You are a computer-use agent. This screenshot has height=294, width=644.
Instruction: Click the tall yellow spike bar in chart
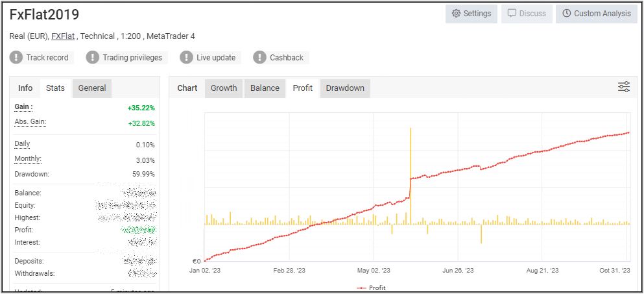(x=411, y=169)
